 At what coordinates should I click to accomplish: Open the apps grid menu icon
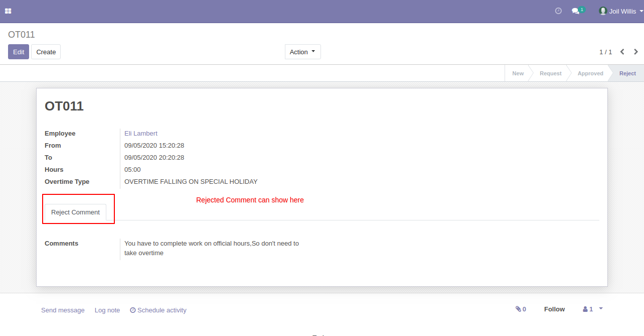coord(8,11)
